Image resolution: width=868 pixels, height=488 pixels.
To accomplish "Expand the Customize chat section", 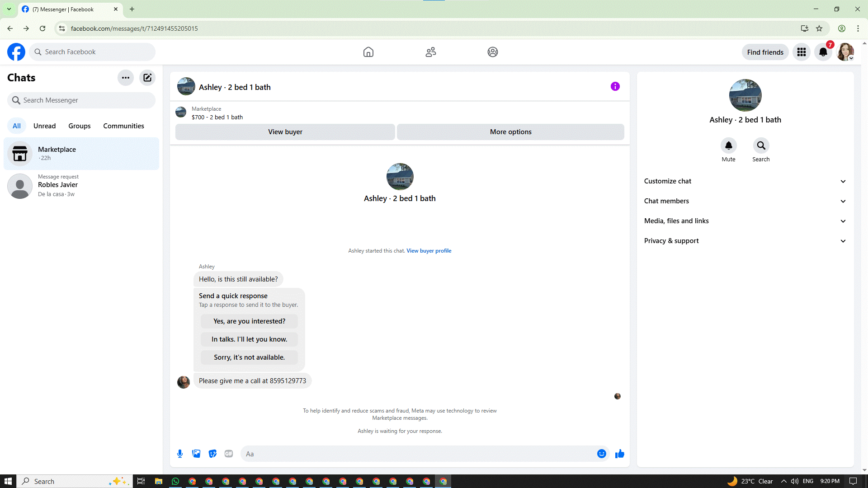I will point(745,181).
